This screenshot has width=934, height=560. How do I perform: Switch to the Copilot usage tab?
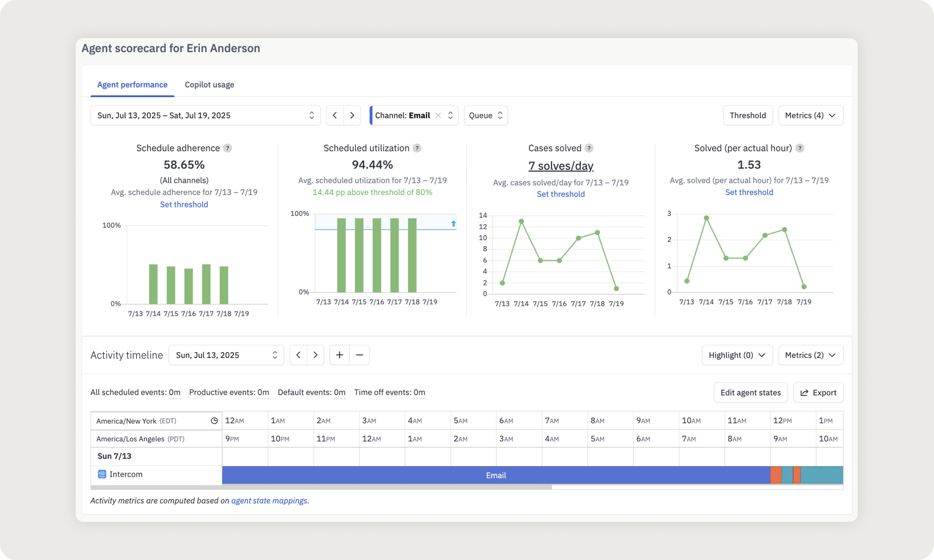(209, 85)
